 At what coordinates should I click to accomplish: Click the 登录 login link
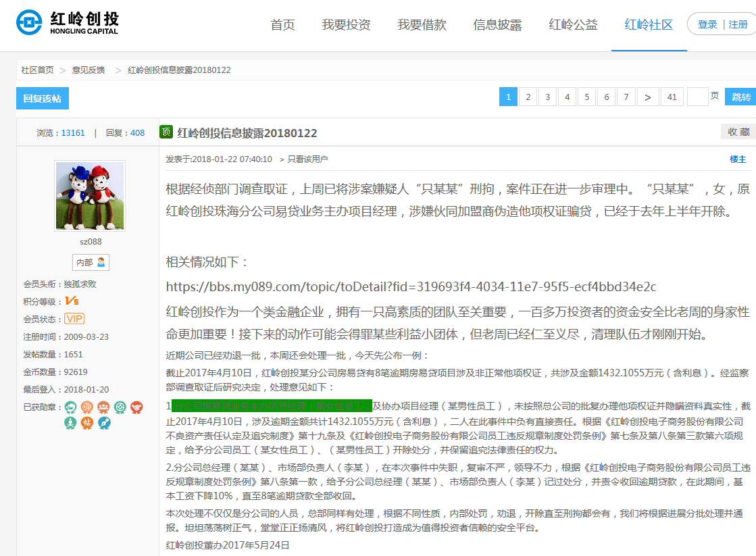click(x=707, y=24)
